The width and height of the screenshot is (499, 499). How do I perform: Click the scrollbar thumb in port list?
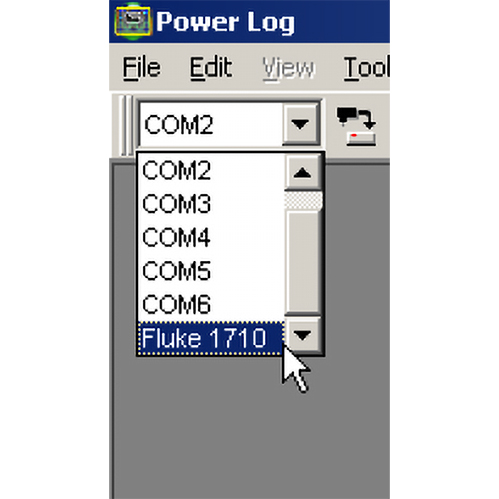tap(303, 263)
